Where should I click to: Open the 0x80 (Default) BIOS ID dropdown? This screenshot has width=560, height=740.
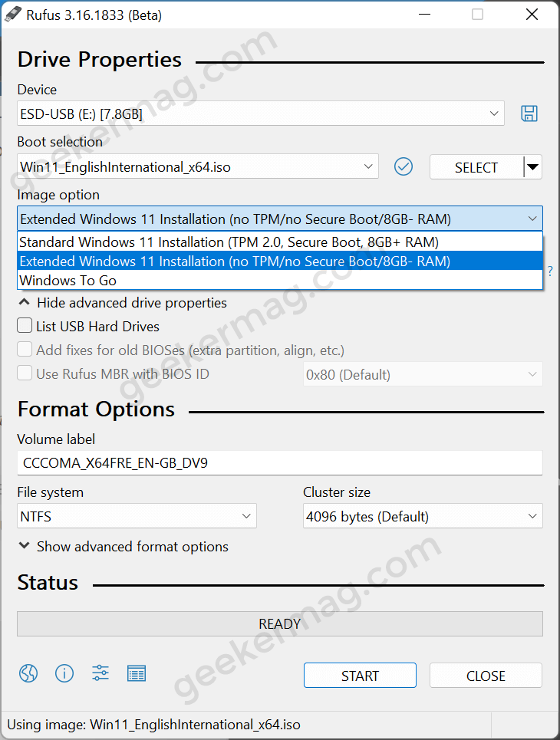[423, 375]
